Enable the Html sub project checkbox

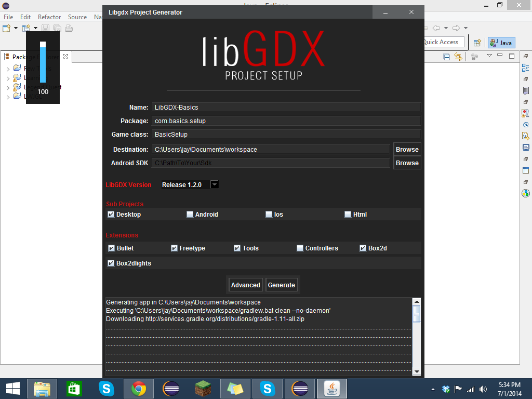(x=348, y=215)
